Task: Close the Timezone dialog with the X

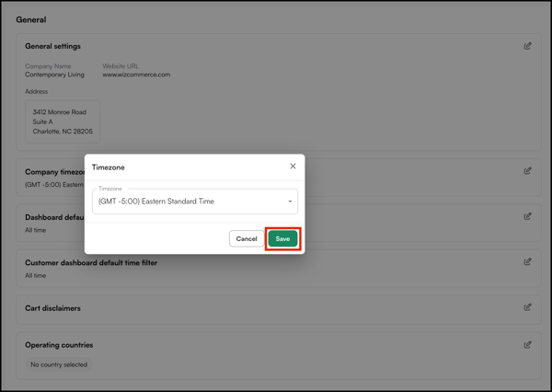Action: click(293, 167)
